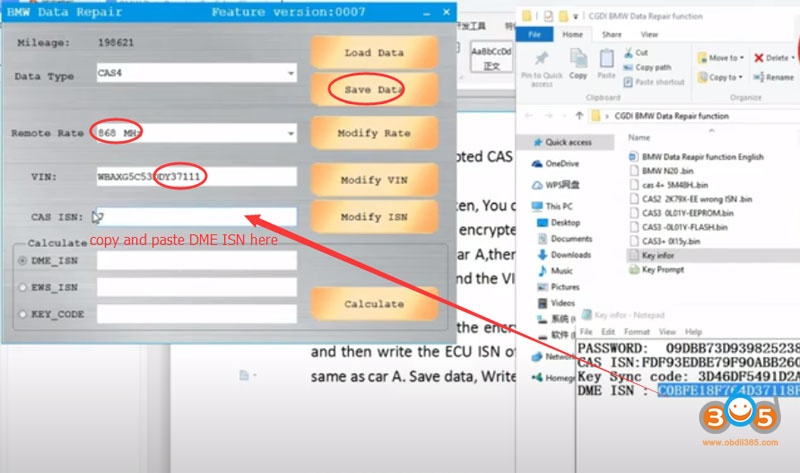Open the Move to dropdown
Screen dimensions: 800x473
721,58
